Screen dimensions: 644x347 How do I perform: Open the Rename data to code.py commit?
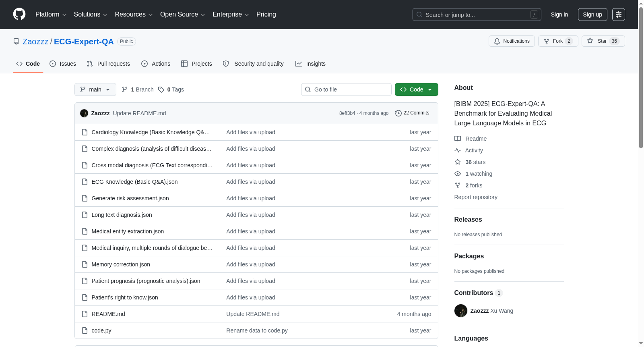click(257, 330)
